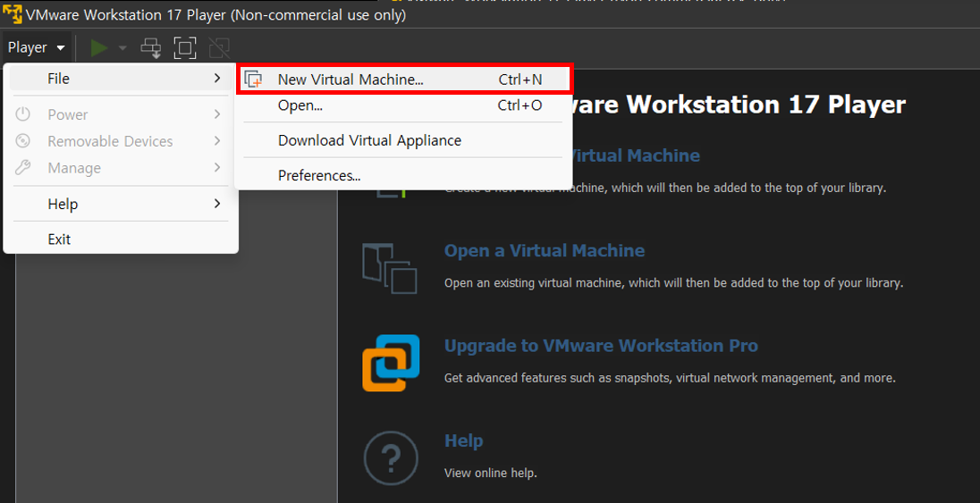Click the Removable Devices disc icon
Image resolution: width=980 pixels, height=503 pixels.
(x=23, y=141)
